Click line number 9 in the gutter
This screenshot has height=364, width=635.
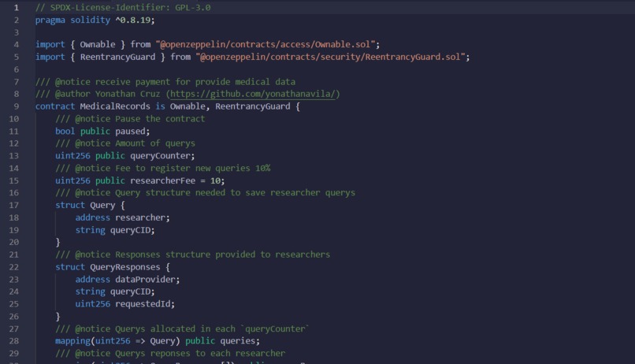pos(17,106)
